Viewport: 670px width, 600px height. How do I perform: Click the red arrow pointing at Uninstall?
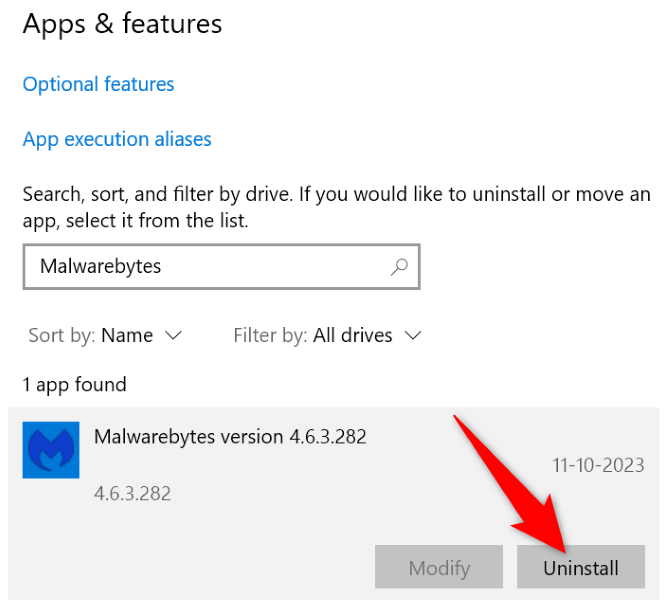pyautogui.click(x=510, y=480)
